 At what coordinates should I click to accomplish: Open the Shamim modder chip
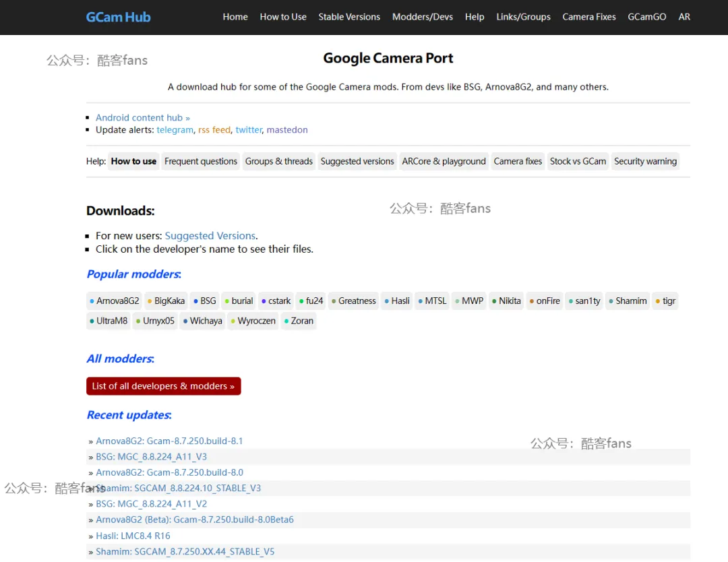[x=628, y=301]
